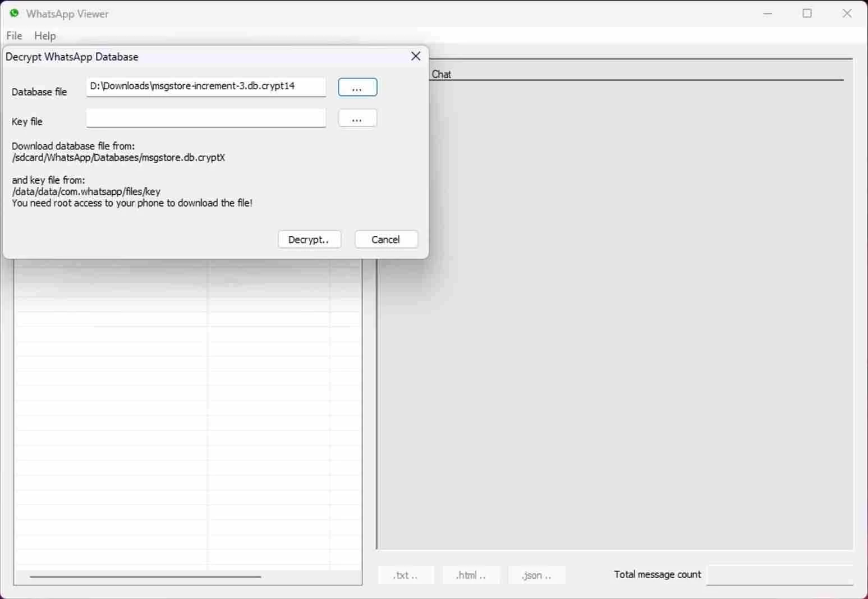This screenshot has height=599, width=868.
Task: Open the Help menu
Action: [x=45, y=35]
